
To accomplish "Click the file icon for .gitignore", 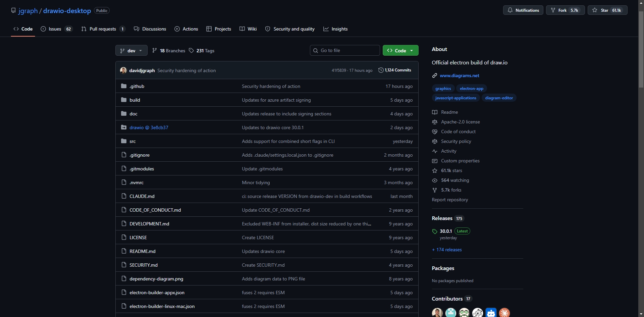I will [x=124, y=155].
